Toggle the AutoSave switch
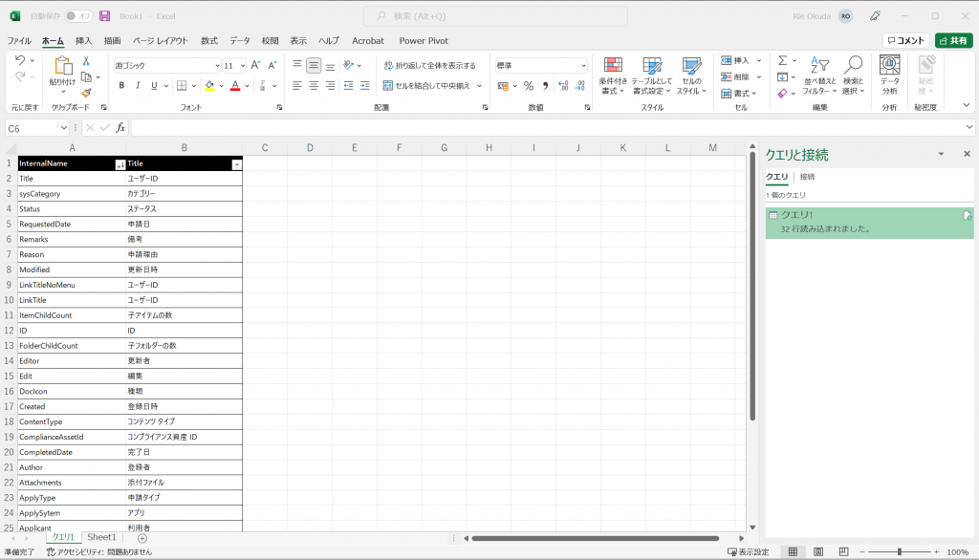This screenshot has width=979, height=560. (78, 16)
